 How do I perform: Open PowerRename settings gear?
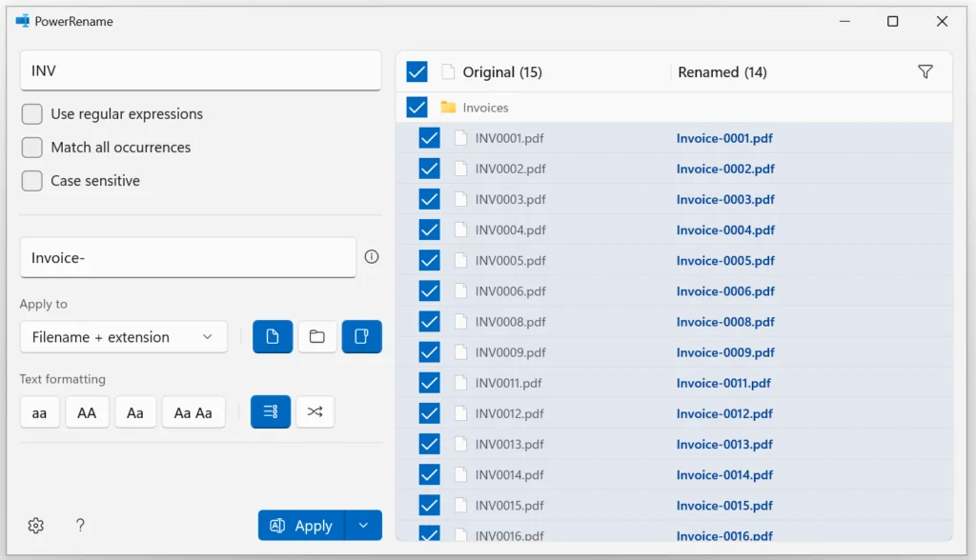(36, 526)
